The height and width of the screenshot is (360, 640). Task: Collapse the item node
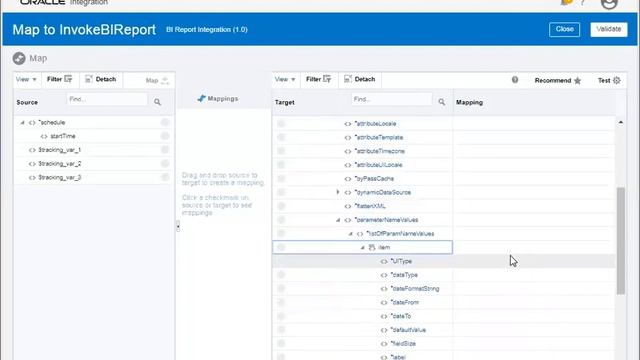tap(362, 247)
